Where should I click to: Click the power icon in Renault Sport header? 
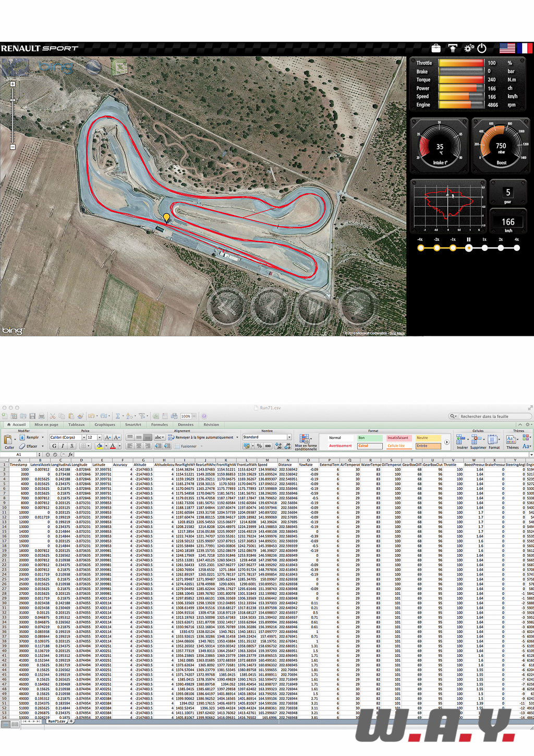tap(482, 49)
